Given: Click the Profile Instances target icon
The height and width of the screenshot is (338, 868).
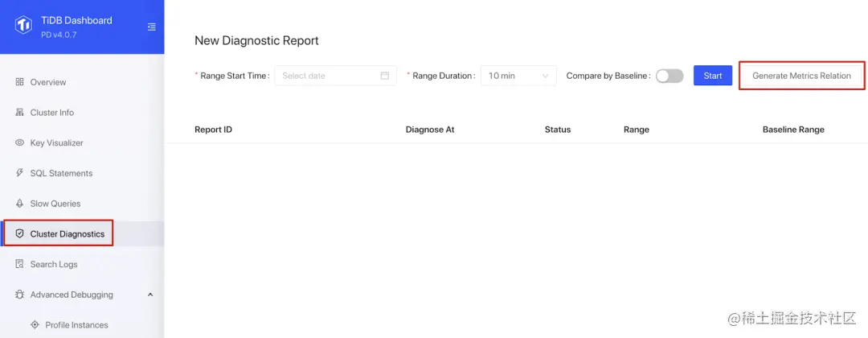Looking at the screenshot, I should click(35, 325).
